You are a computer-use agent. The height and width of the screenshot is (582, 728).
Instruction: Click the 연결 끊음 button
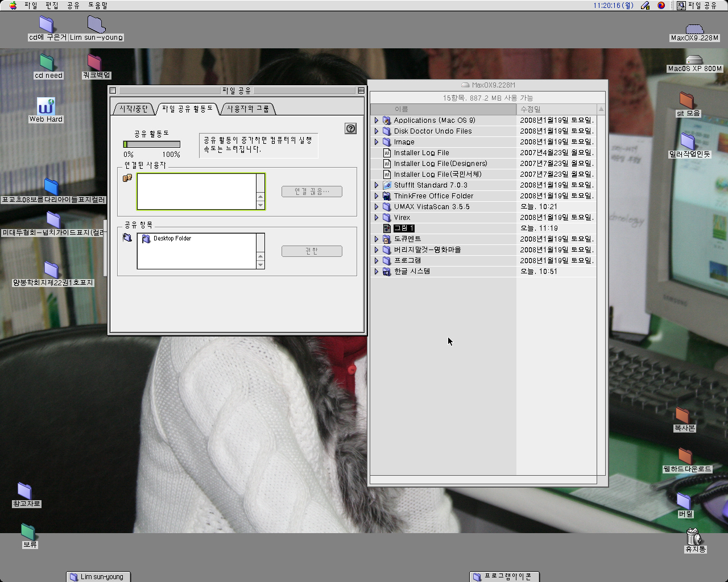pos(312,192)
